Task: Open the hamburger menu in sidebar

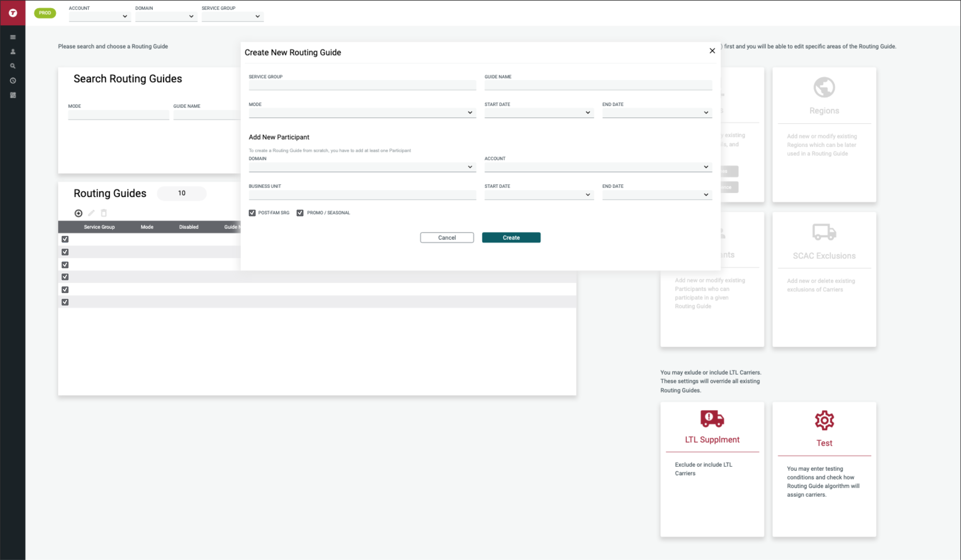Action: click(x=13, y=37)
